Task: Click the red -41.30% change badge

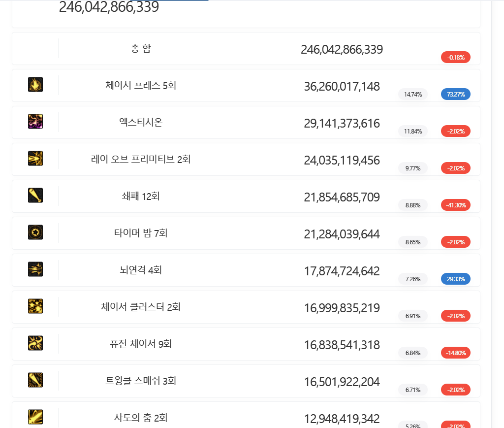Action: [x=455, y=205]
